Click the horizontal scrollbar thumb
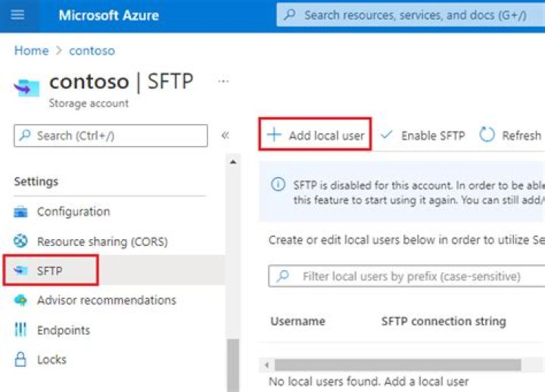545x392 pixels. click(x=397, y=365)
